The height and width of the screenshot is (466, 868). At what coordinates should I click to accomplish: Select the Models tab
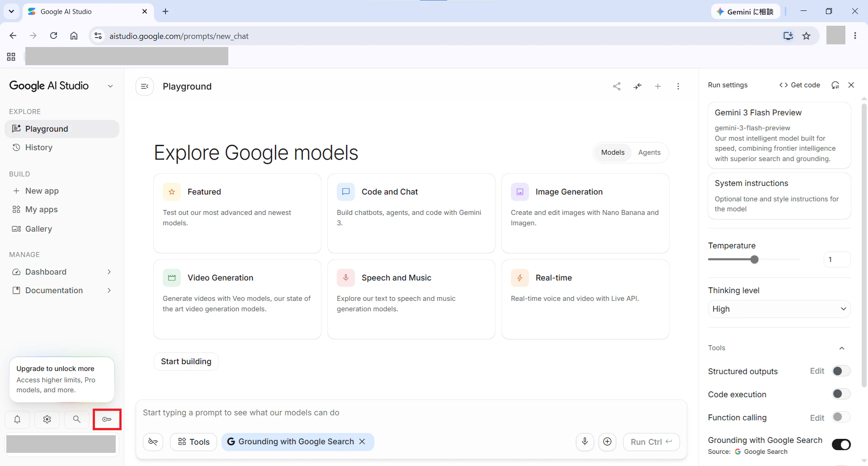click(613, 152)
